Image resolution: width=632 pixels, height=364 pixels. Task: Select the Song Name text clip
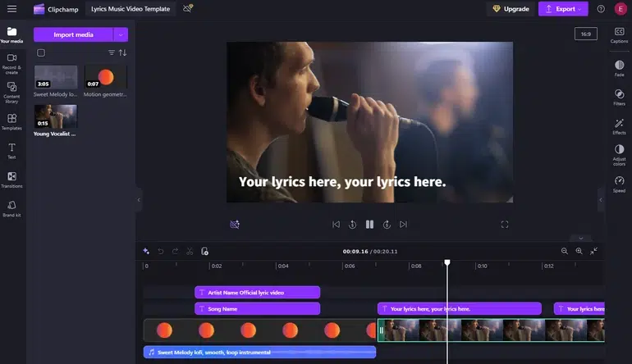[x=257, y=309]
